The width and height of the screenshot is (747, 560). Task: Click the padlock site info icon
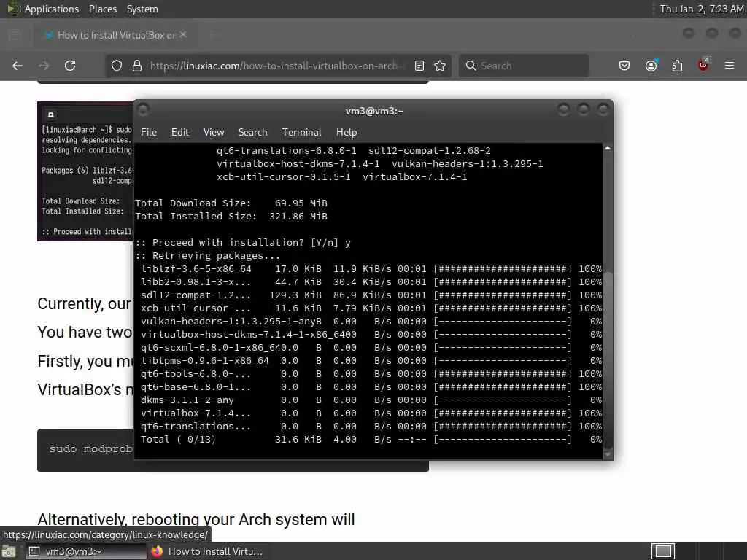coord(136,66)
